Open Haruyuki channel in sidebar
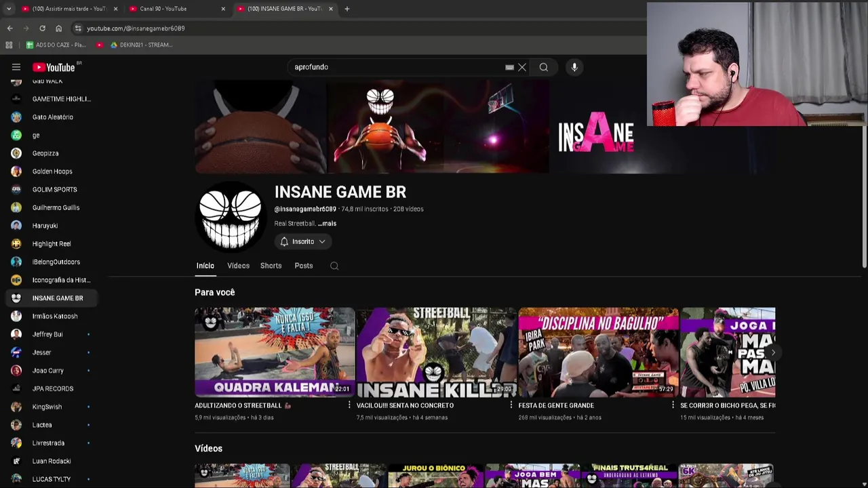Screen dimensions: 868x488 coord(52,226)
